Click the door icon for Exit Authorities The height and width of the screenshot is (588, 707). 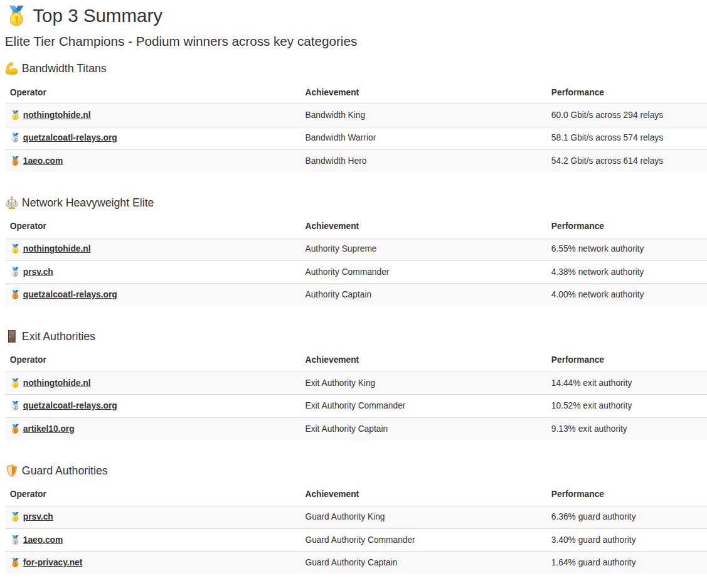[x=11, y=336]
